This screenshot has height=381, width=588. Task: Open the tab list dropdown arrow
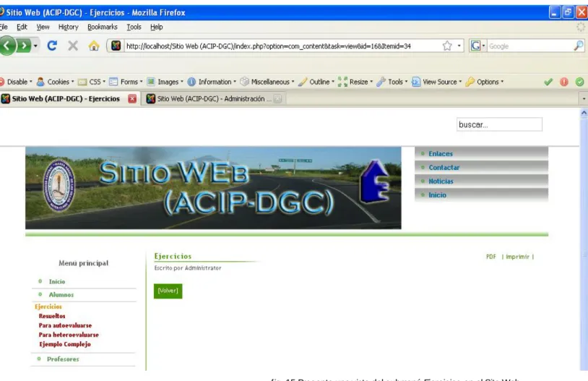click(584, 99)
